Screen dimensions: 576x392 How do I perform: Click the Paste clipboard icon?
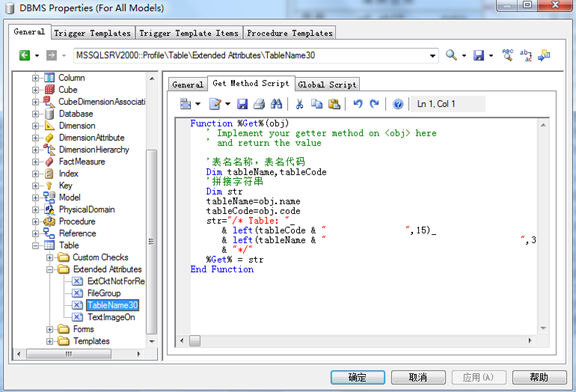(x=334, y=104)
